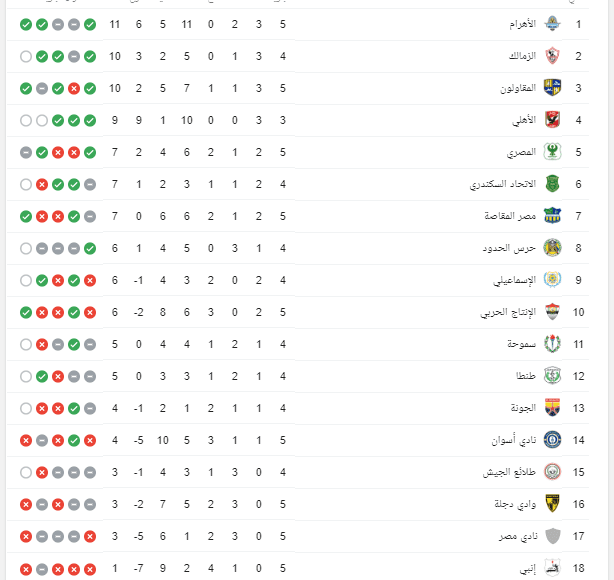Click the grey placeholder shield for نادي مصر
This screenshot has height=580, width=614.
[x=553, y=536]
